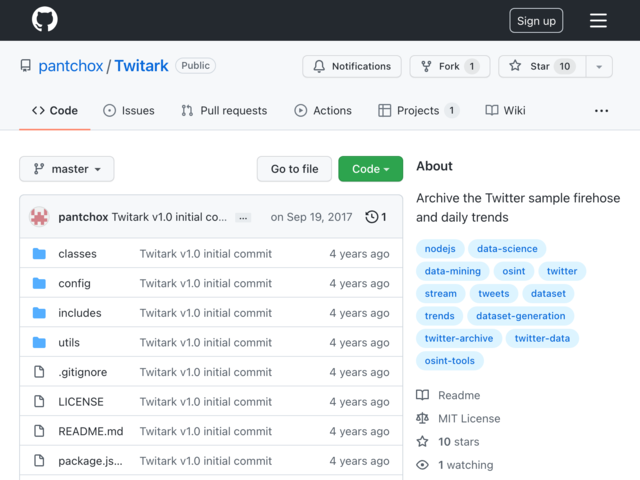Fork the repository using the Fork button
640x480 pixels.
450,66
